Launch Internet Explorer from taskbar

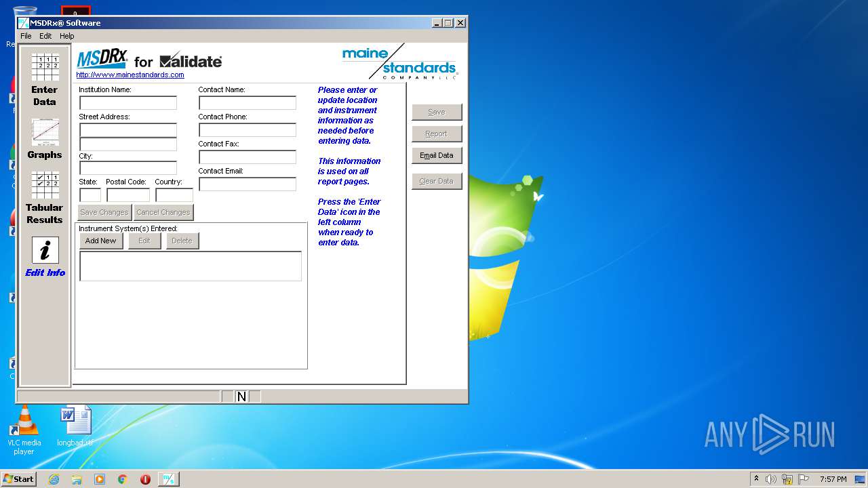pyautogui.click(x=54, y=479)
